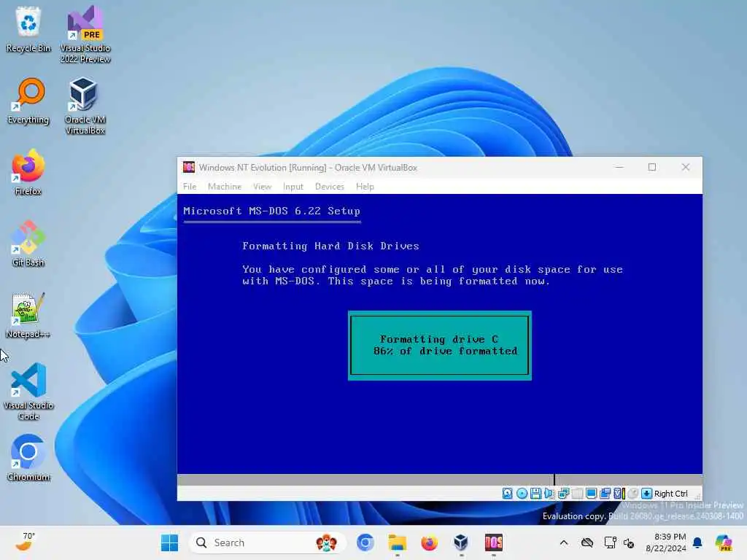Select the Everything desktop icon
The height and width of the screenshot is (560, 747).
pyautogui.click(x=28, y=101)
